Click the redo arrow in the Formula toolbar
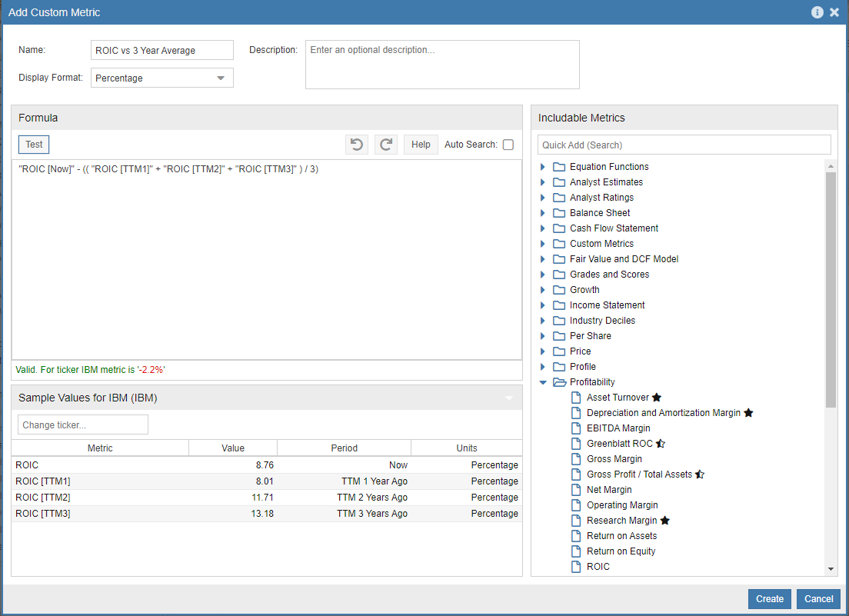This screenshot has width=849, height=616. (386, 144)
